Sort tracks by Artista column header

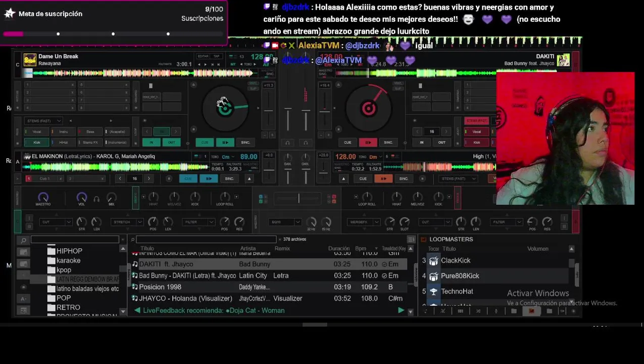248,249
